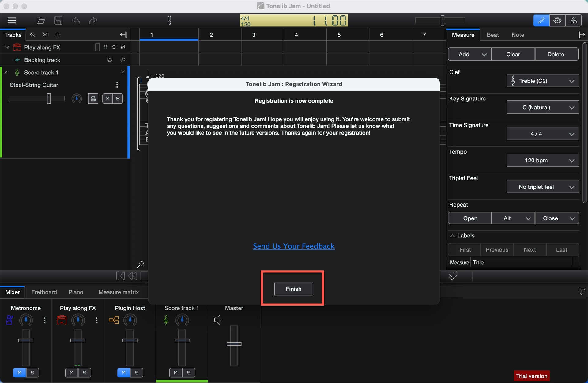Click the checkmark icon below labels panel
This screenshot has width=588, height=383.
(453, 276)
